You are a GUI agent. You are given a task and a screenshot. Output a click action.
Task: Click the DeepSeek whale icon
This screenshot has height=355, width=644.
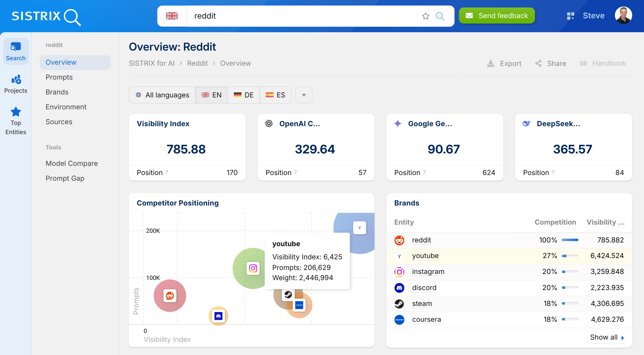tap(526, 124)
